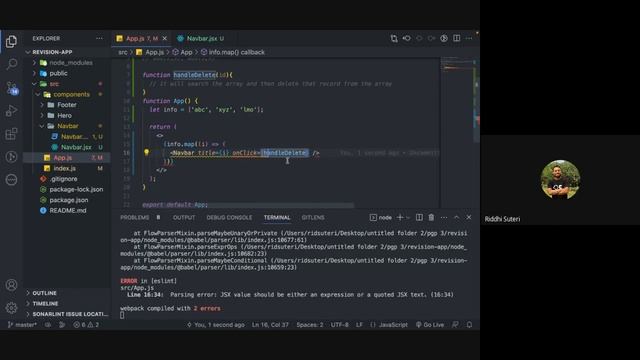Open the Accounts menu icon
The image size is (640, 360).
tap(11, 285)
